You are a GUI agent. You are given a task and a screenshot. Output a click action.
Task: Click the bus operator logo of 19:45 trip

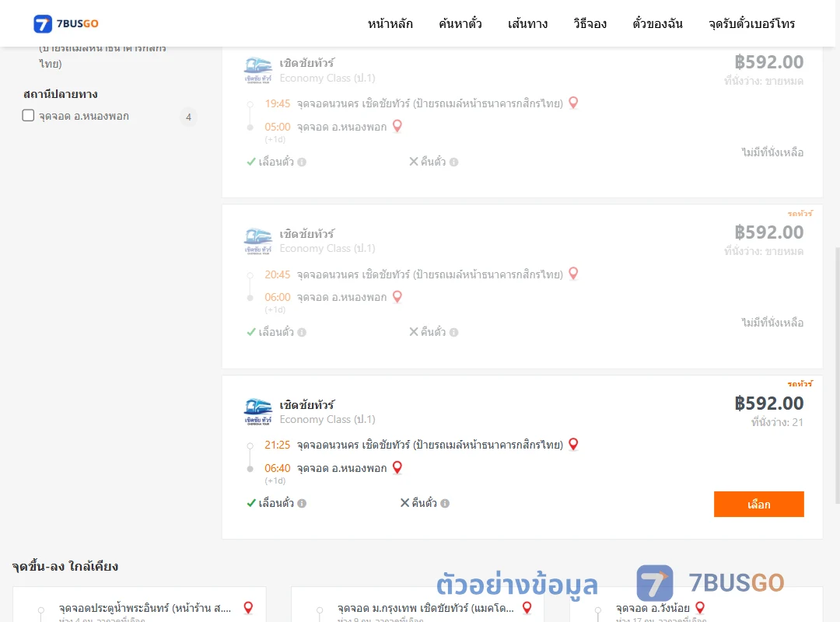pos(257,70)
